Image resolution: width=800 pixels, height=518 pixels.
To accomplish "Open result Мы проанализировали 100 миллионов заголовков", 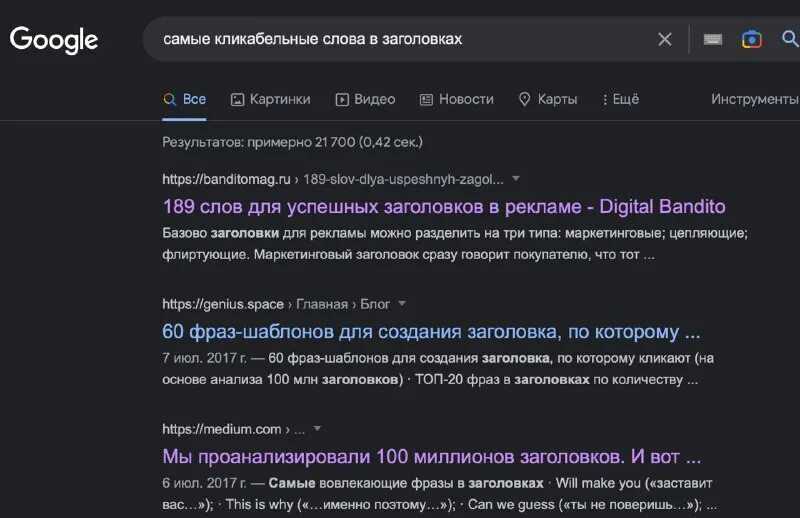I will click(x=432, y=456).
